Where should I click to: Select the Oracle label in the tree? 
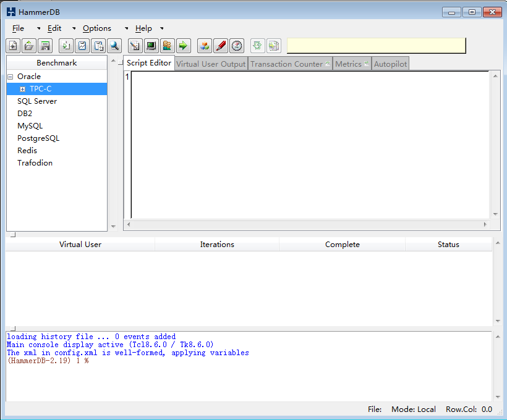tap(29, 77)
